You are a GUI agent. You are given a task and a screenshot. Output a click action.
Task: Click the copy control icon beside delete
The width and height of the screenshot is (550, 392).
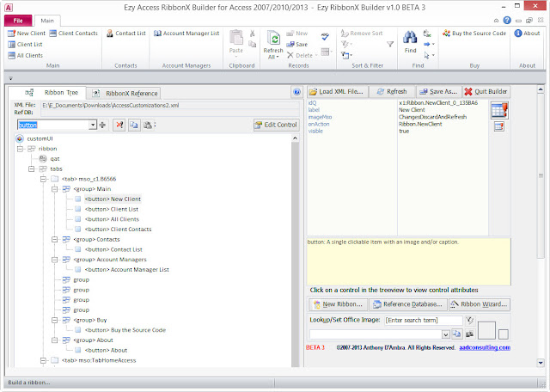coord(134,125)
